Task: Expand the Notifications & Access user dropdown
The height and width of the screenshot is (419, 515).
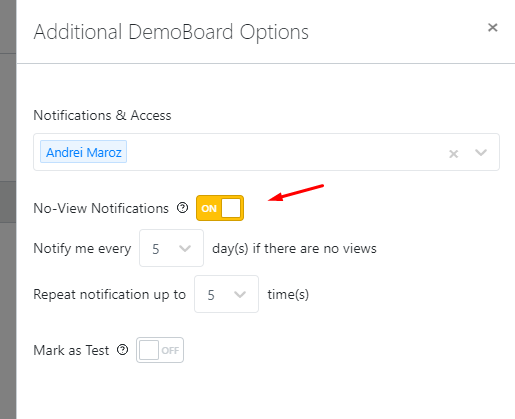Action: tap(481, 153)
